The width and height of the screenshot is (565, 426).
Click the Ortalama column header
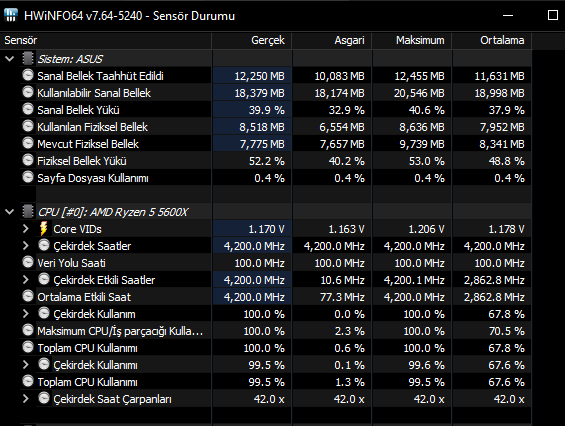(x=491, y=40)
